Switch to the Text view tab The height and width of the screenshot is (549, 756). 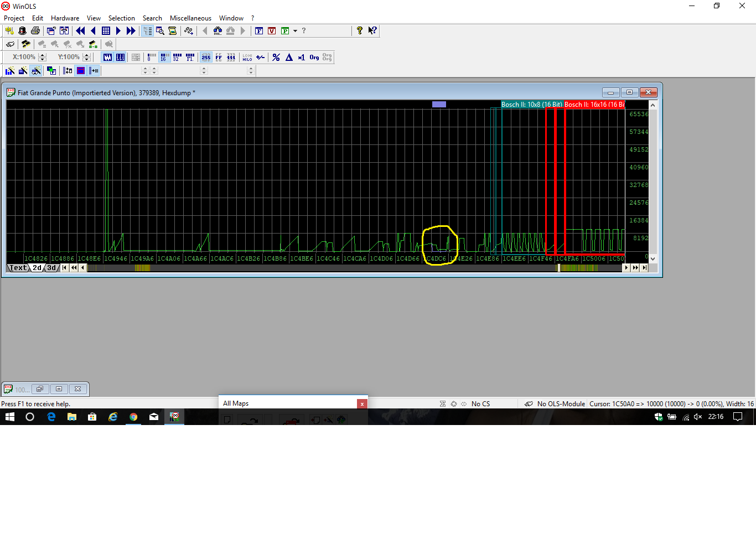pos(18,268)
